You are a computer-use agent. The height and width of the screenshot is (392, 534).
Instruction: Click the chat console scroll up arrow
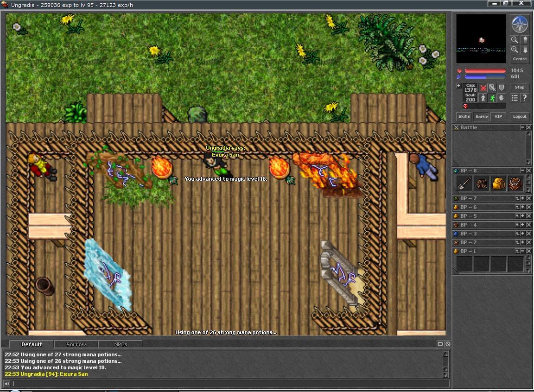(445, 354)
